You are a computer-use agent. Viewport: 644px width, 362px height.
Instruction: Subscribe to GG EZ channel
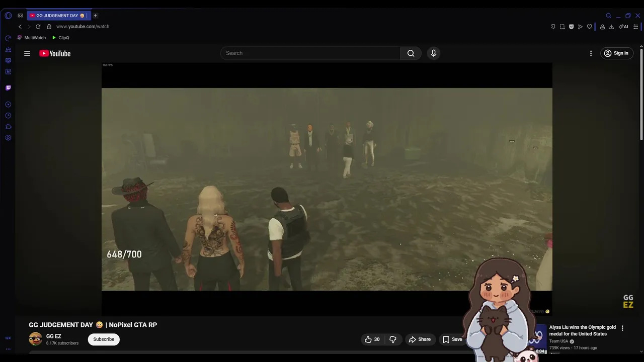click(x=104, y=339)
